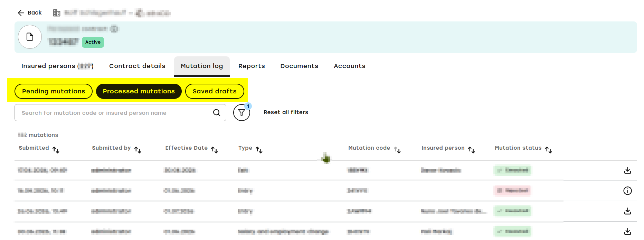Click the magnifier search icon
Viewport: 644px width, 240px height.
coord(217,113)
